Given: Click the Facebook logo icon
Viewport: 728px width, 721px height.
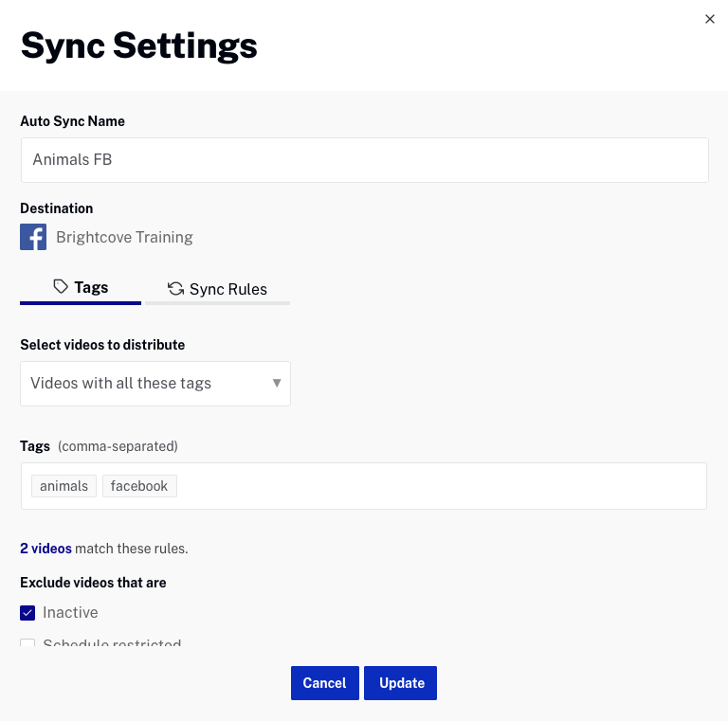Looking at the screenshot, I should click(33, 237).
